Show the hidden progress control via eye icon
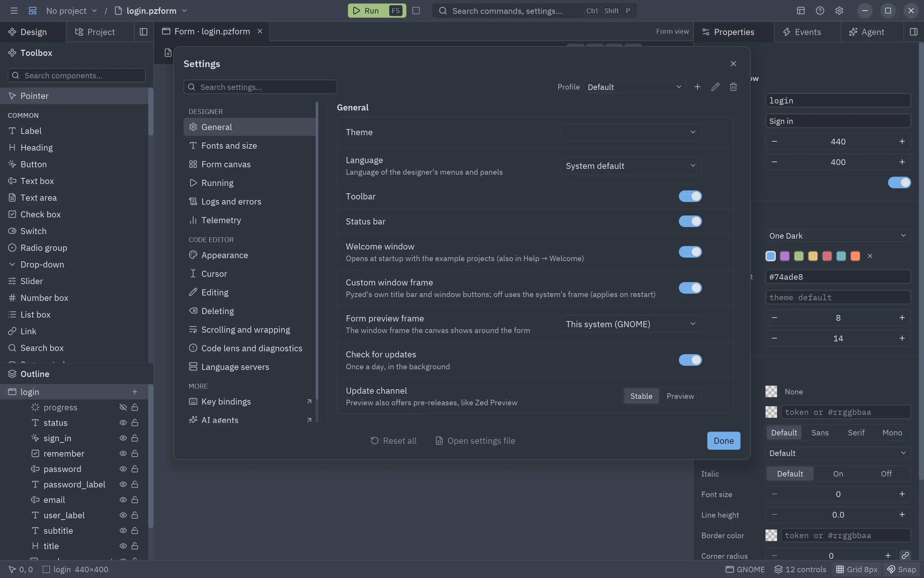The height and width of the screenshot is (578, 924). coord(123,407)
